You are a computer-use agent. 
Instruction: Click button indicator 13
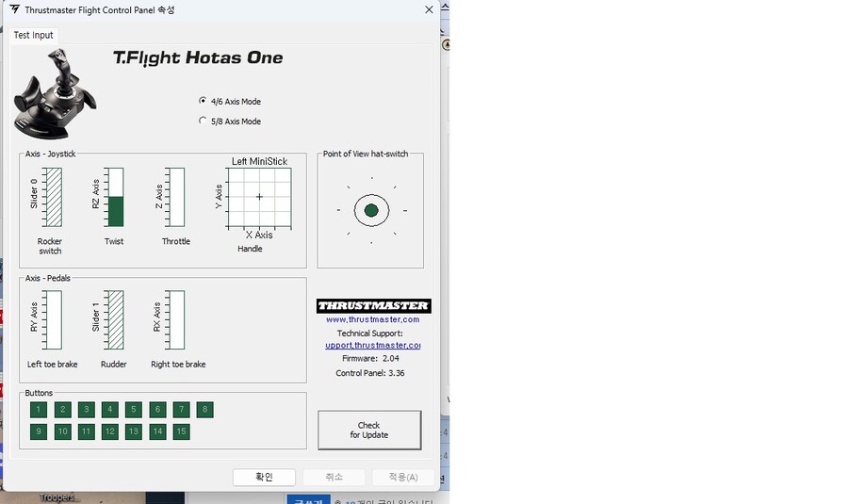tap(134, 431)
